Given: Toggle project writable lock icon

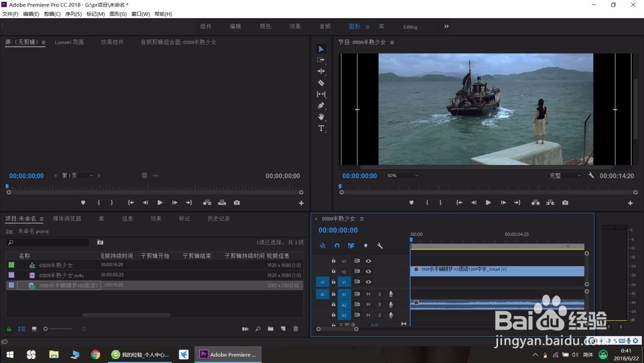Looking at the screenshot, I should click(x=8, y=329).
